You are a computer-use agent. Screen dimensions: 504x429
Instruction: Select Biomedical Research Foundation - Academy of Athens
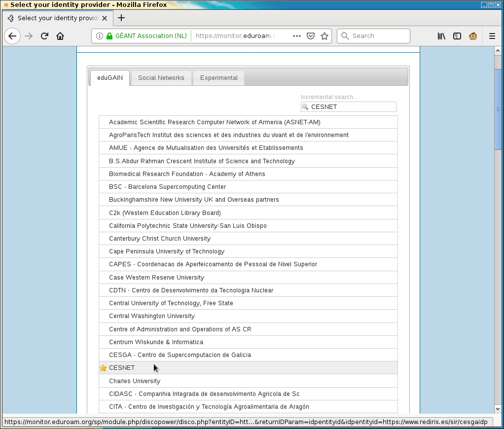click(x=248, y=174)
